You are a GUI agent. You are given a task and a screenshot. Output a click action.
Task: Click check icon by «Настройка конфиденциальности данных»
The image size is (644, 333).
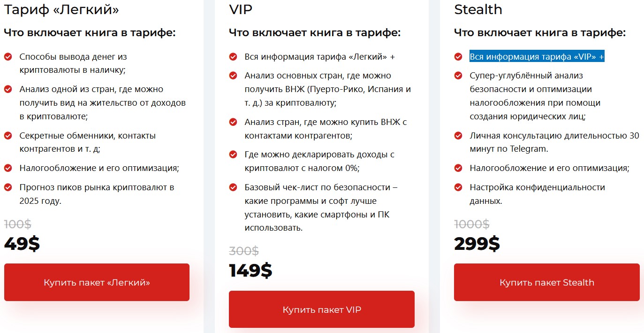click(458, 187)
